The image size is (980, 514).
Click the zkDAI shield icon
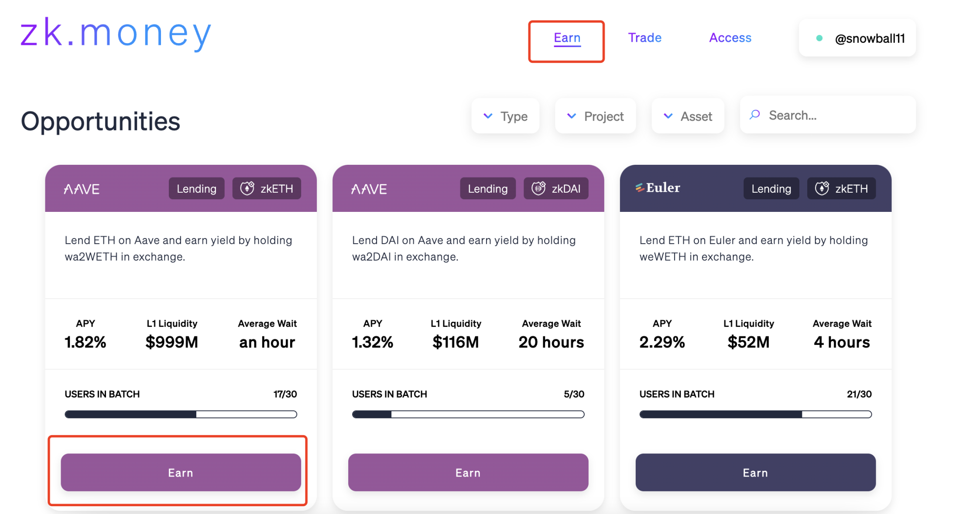pyautogui.click(x=538, y=188)
